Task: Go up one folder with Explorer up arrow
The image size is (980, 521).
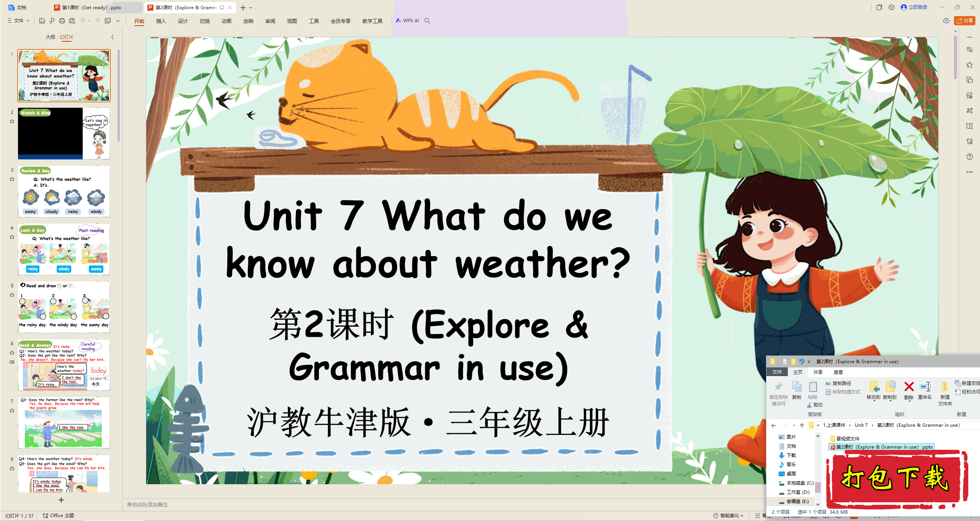Action: coord(802,425)
